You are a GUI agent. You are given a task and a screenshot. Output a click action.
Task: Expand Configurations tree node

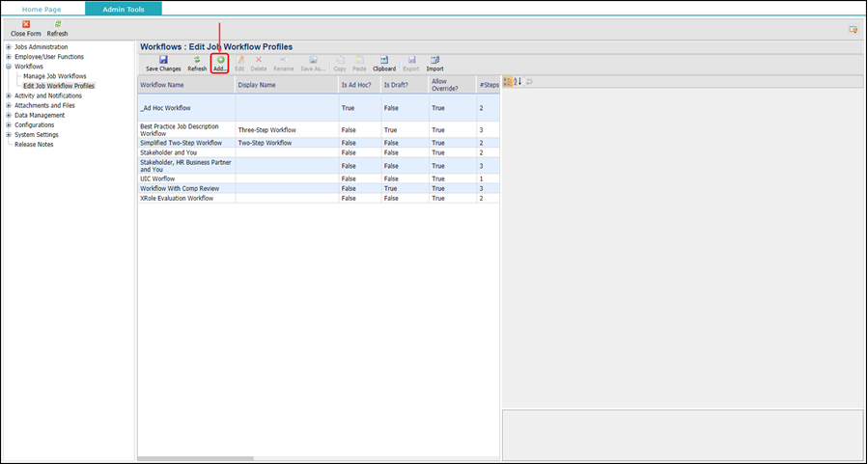[x=9, y=125]
